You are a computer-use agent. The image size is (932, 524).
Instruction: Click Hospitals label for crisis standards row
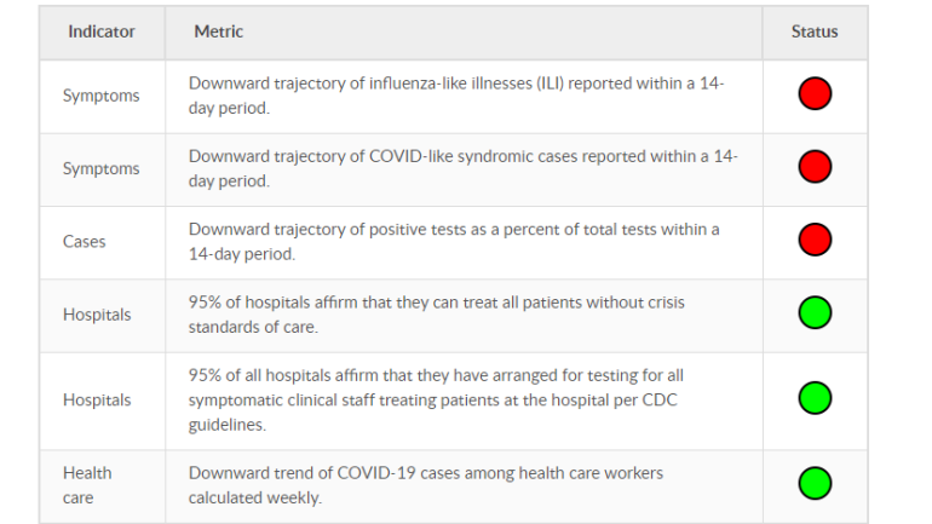(x=97, y=315)
